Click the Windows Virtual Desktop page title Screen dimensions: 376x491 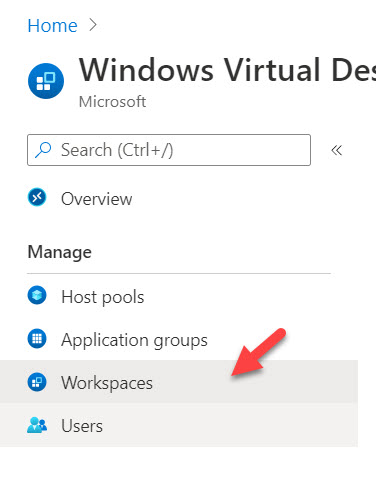(x=227, y=70)
